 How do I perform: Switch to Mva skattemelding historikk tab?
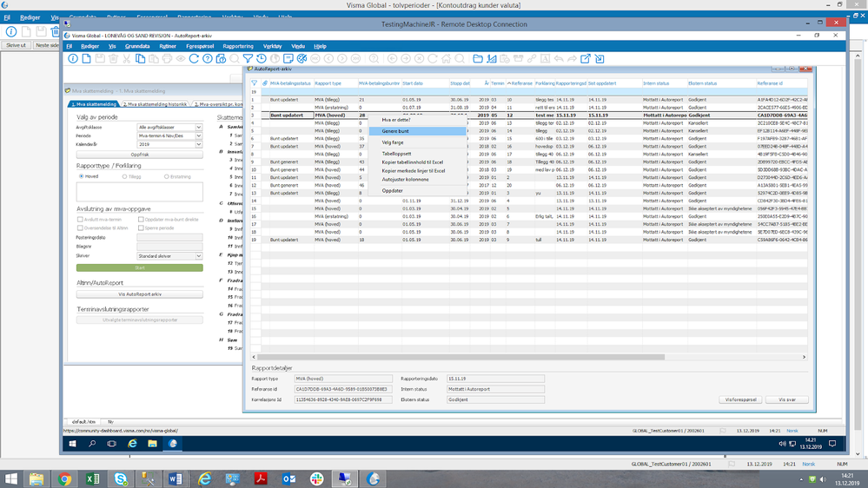point(153,104)
